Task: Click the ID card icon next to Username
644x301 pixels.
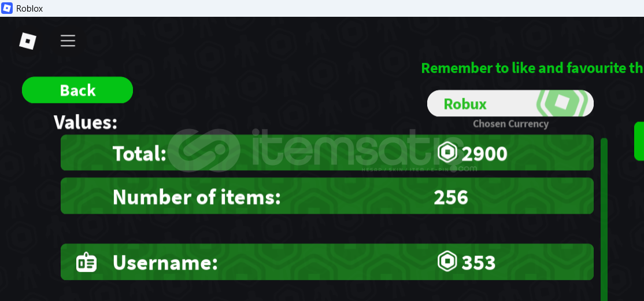Action: pos(87,262)
